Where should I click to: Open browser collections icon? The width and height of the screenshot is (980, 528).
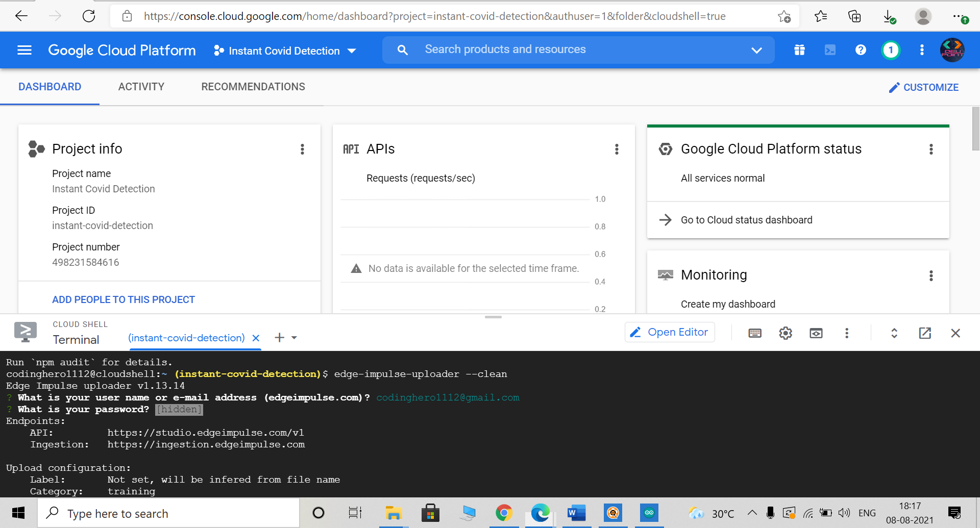[854, 16]
